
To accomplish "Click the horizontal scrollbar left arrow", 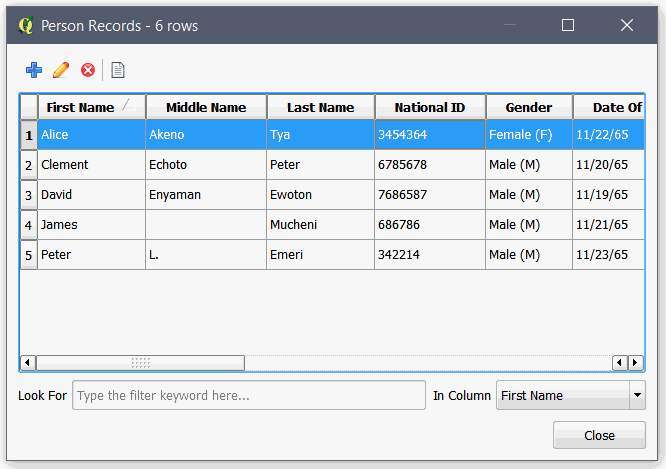I will click(x=28, y=363).
